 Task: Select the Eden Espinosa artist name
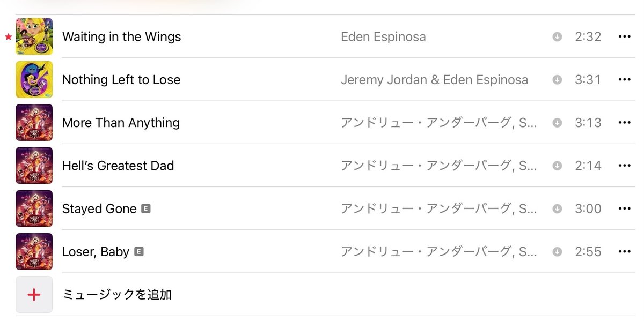383,37
